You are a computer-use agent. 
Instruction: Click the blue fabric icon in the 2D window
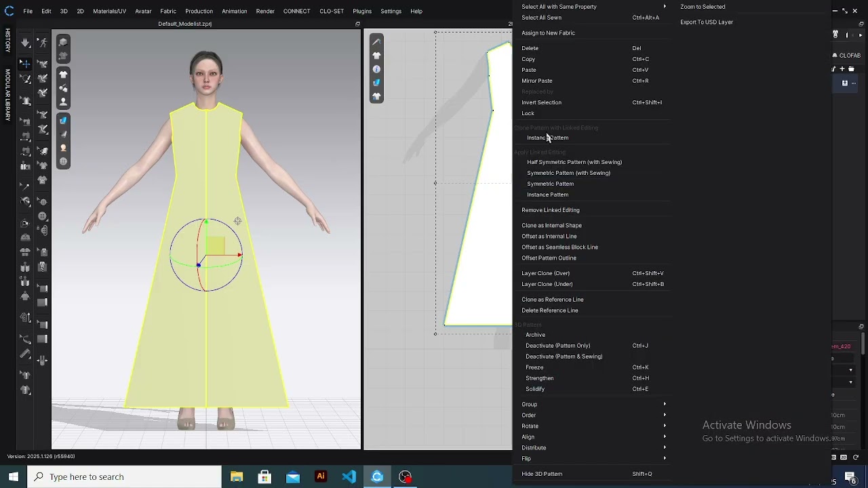(376, 83)
